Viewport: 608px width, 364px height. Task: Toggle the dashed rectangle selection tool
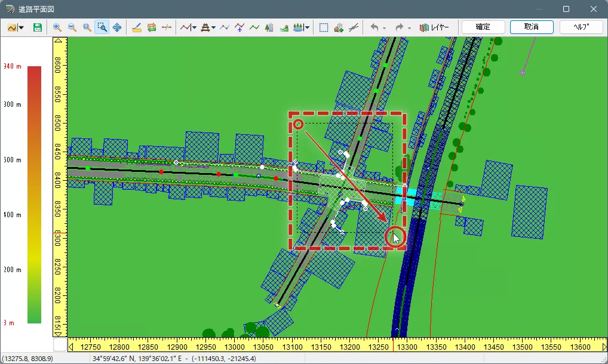324,27
